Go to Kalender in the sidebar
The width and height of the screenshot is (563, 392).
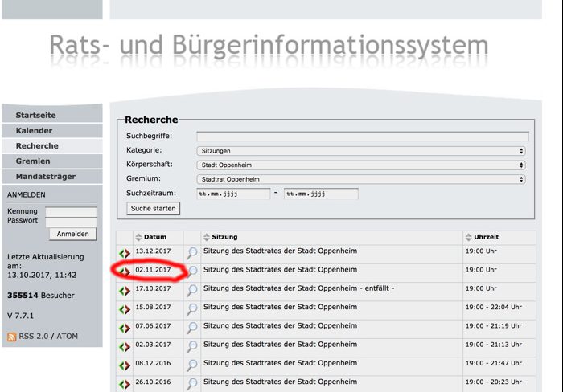pos(34,131)
